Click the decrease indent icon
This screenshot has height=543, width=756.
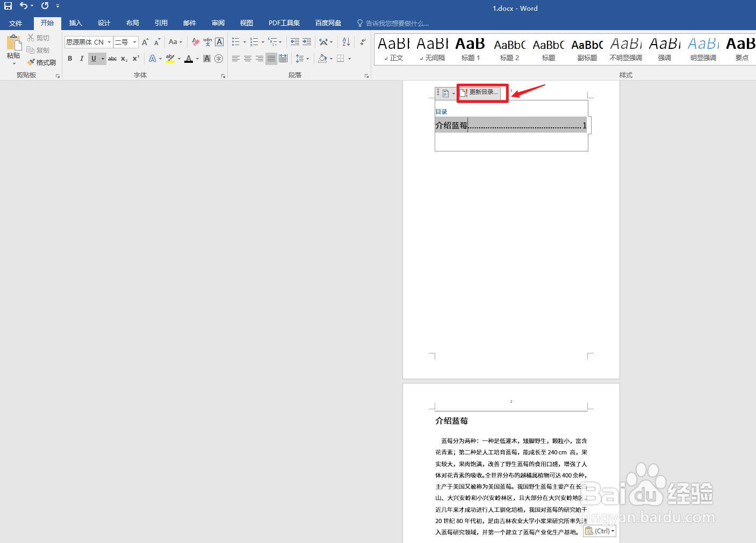[x=295, y=42]
